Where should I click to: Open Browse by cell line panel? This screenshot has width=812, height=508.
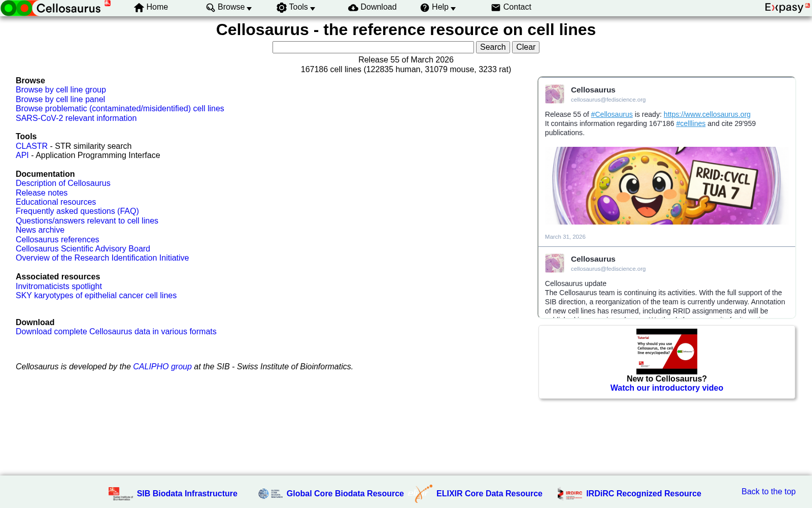coord(60,100)
